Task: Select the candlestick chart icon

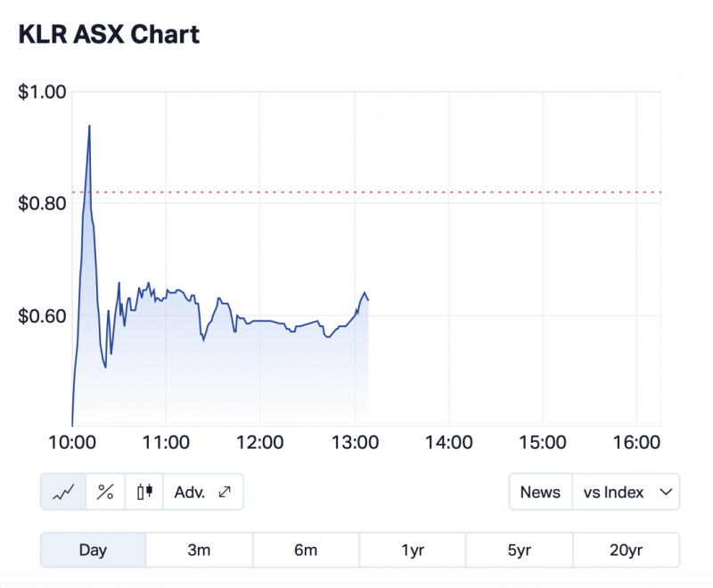Action: point(144,492)
